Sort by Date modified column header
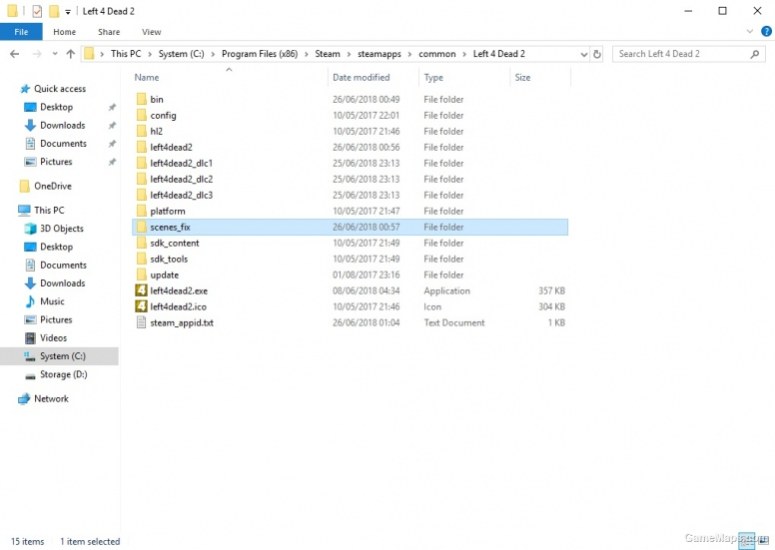Screen dimensions: 775x550 (361, 78)
